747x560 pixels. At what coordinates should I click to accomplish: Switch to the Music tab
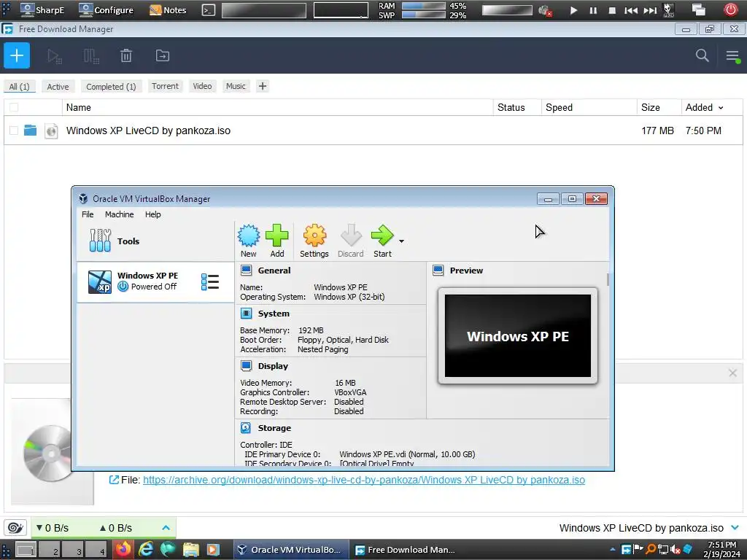236,86
